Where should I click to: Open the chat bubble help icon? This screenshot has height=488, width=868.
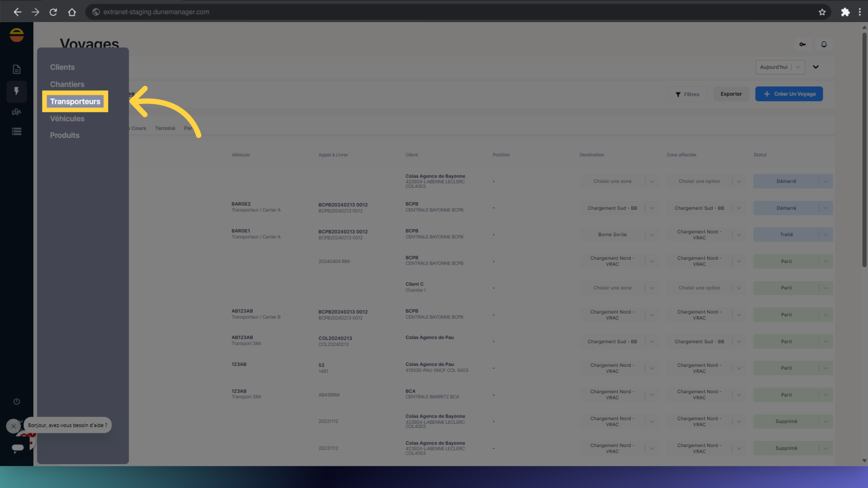point(18,447)
